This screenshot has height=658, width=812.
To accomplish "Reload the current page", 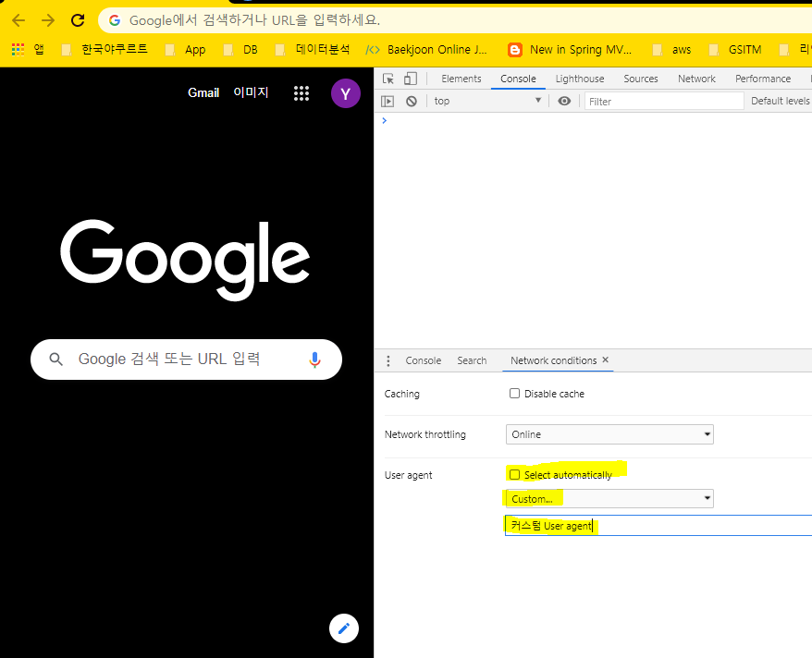I will pyautogui.click(x=78, y=20).
